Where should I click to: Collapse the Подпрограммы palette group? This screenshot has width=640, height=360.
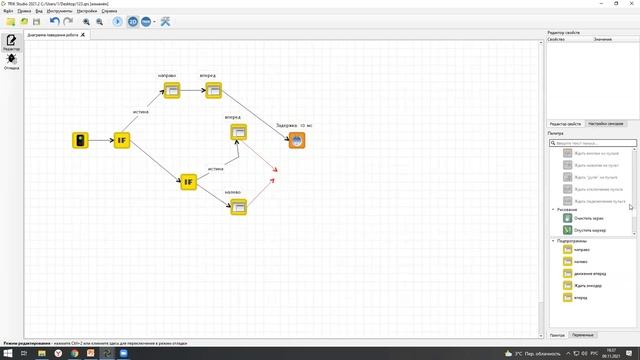(553, 241)
